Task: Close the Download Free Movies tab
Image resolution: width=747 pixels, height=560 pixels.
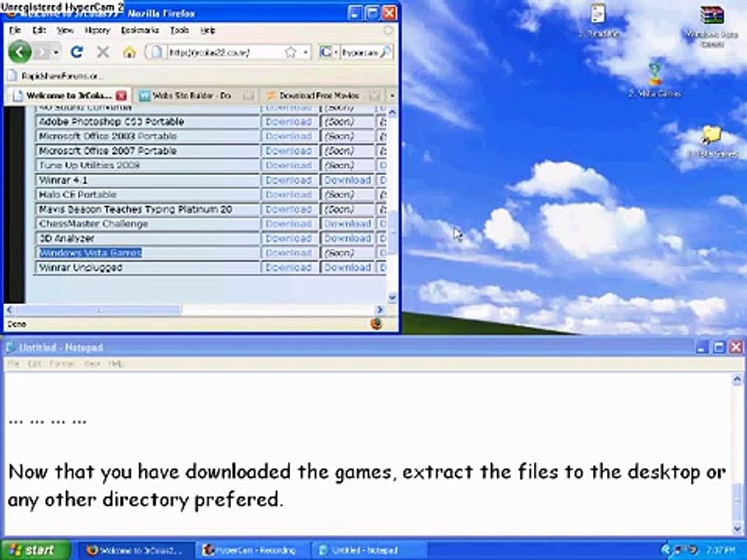Action: coord(374,96)
